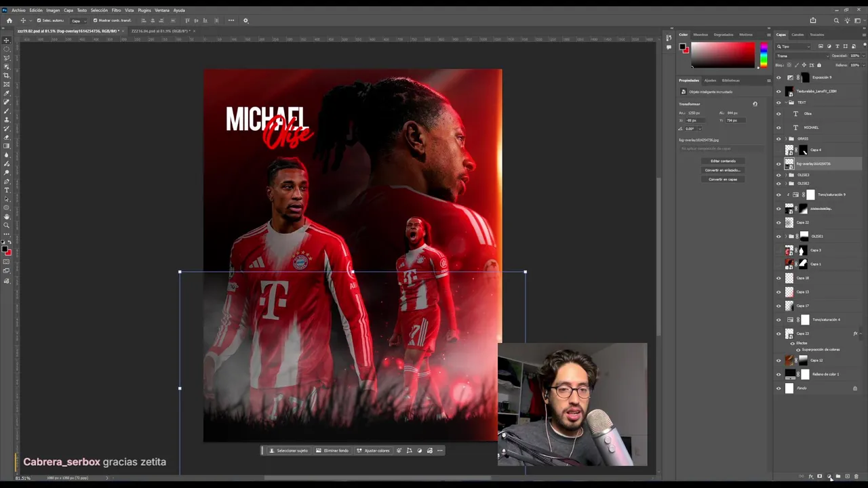Switch to ZZZ16.04.psd document tab
This screenshot has width=868, height=488.
(160, 31)
